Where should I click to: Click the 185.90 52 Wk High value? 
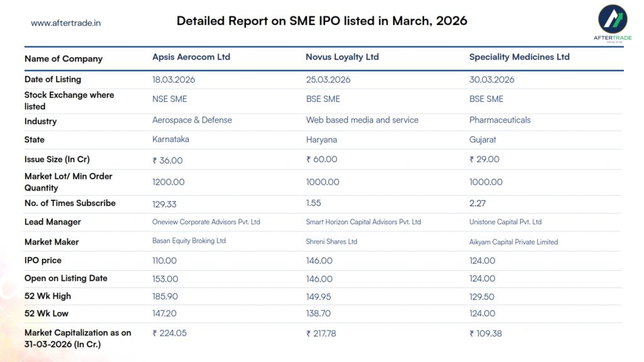[165, 296]
